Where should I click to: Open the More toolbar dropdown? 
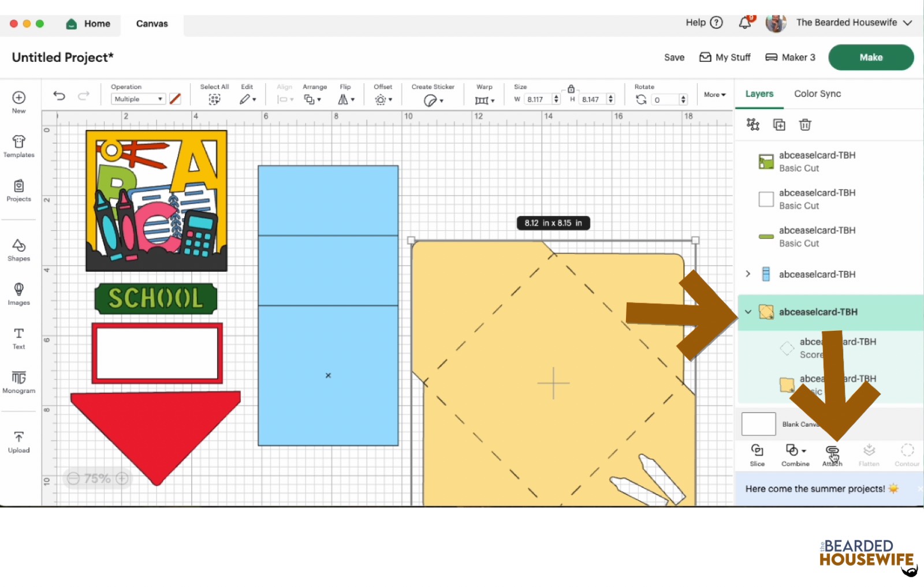tap(714, 95)
